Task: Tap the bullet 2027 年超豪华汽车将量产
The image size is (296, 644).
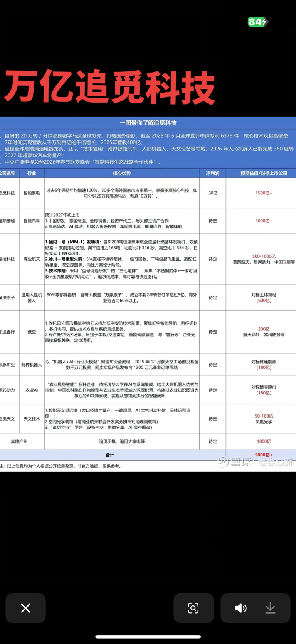Action: pos(32,155)
